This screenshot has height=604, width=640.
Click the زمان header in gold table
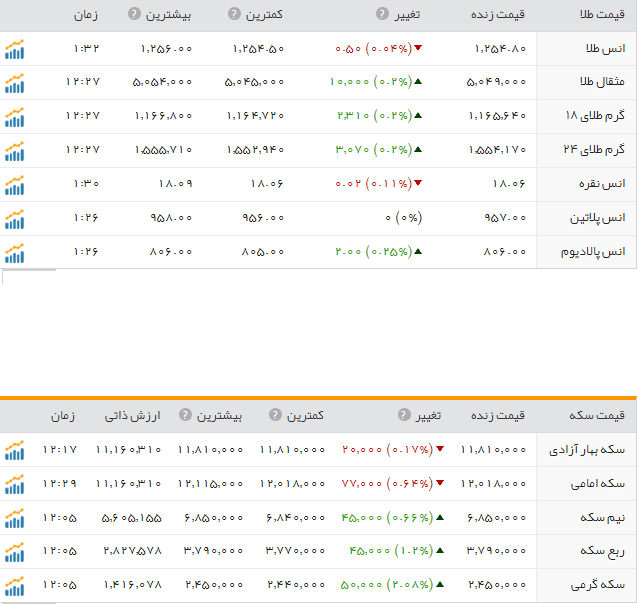point(86,15)
